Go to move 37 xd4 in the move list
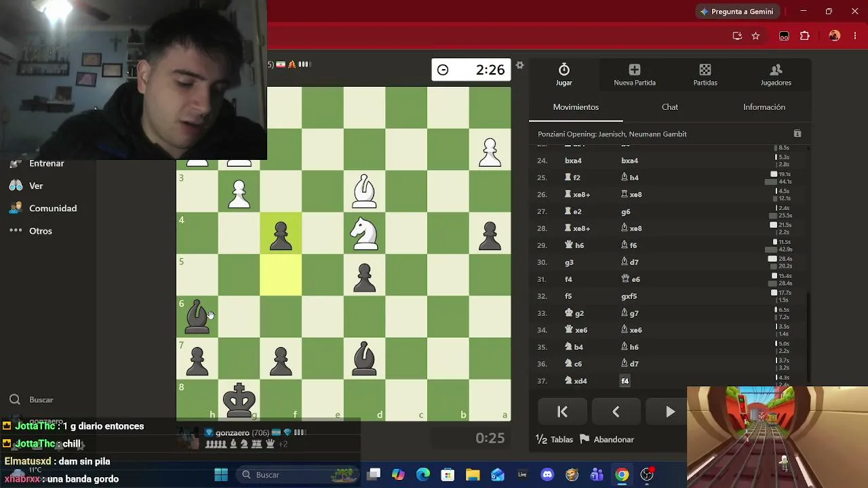Viewport: 868px width, 488px height. [x=576, y=381]
